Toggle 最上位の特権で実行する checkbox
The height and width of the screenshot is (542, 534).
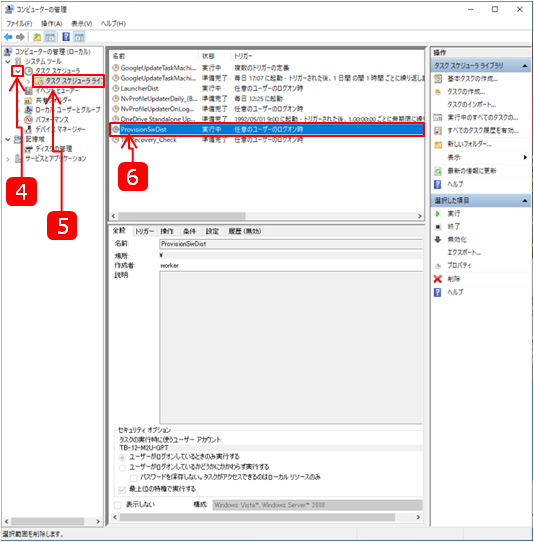(x=122, y=489)
